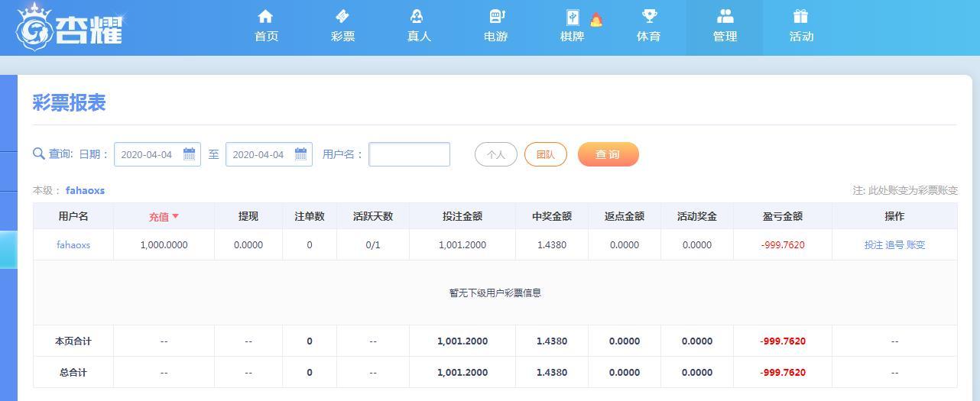The height and width of the screenshot is (401, 980).
Task: Click the 返点金额 column header
Action: click(625, 216)
